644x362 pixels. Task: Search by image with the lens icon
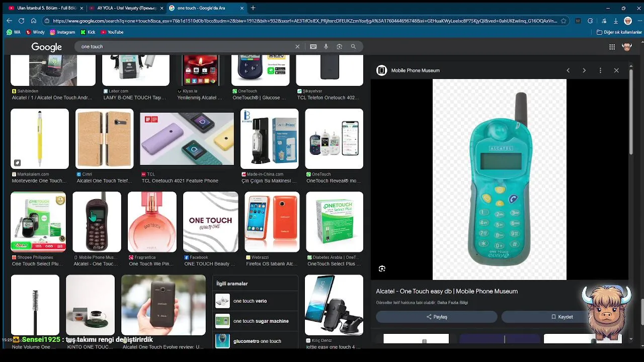[339, 46]
